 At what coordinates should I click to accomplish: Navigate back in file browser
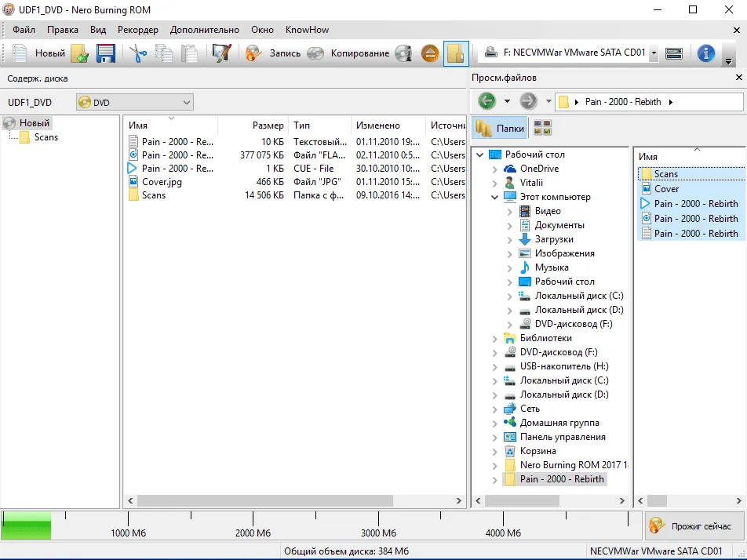pyautogui.click(x=486, y=101)
